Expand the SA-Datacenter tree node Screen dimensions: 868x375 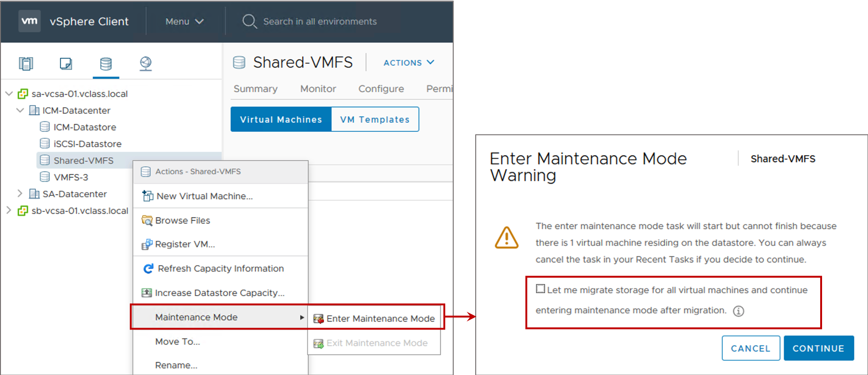tap(20, 193)
